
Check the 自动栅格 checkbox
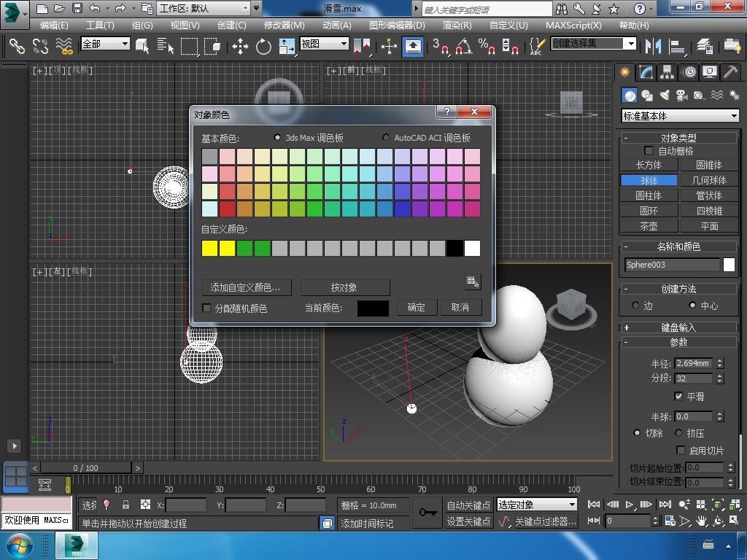click(649, 150)
